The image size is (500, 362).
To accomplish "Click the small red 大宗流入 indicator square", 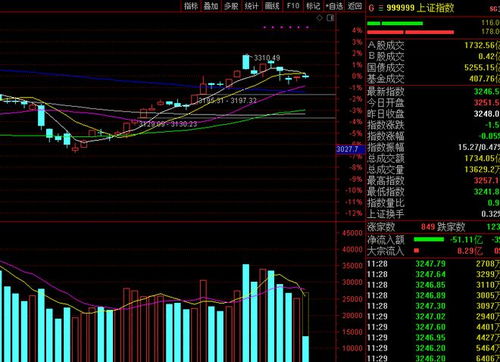I will [416, 250].
